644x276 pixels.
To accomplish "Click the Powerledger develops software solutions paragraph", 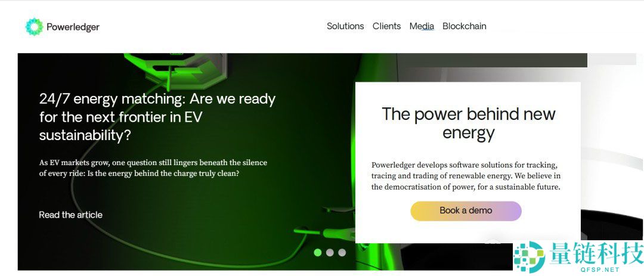I will (466, 176).
